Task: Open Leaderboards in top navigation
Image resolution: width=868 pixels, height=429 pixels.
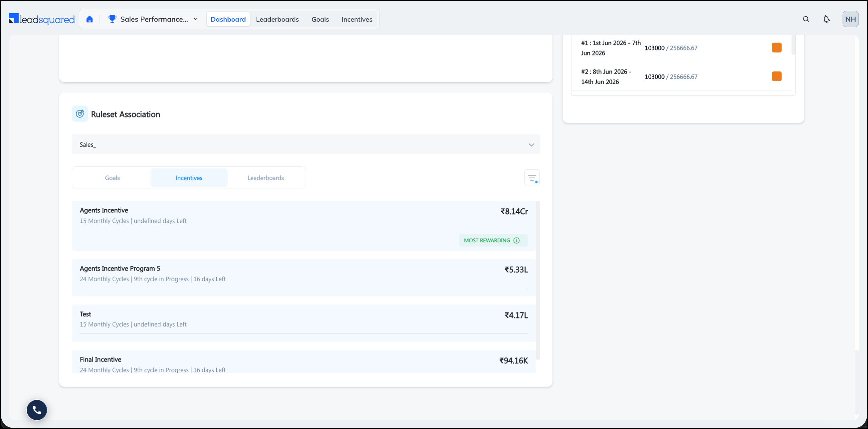Action: coord(277,19)
